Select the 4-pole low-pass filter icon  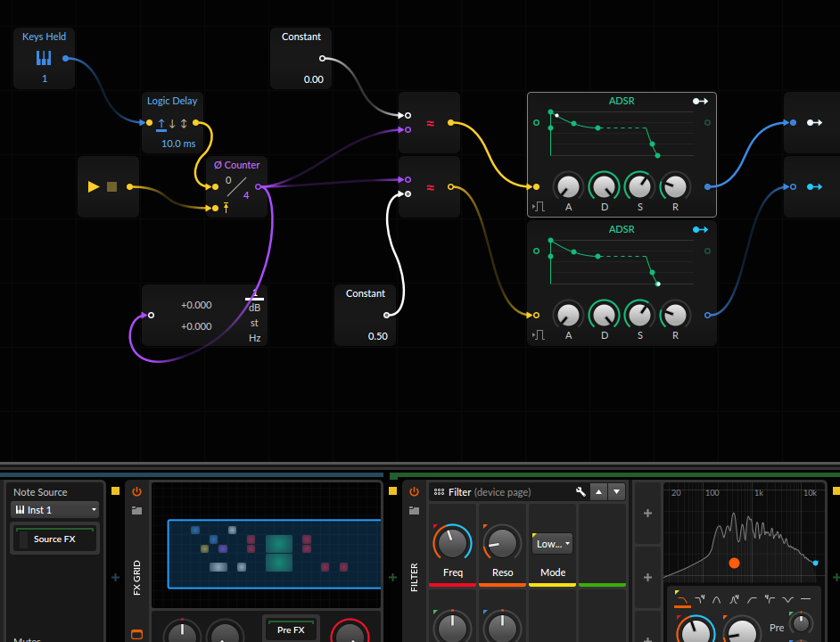[700, 600]
